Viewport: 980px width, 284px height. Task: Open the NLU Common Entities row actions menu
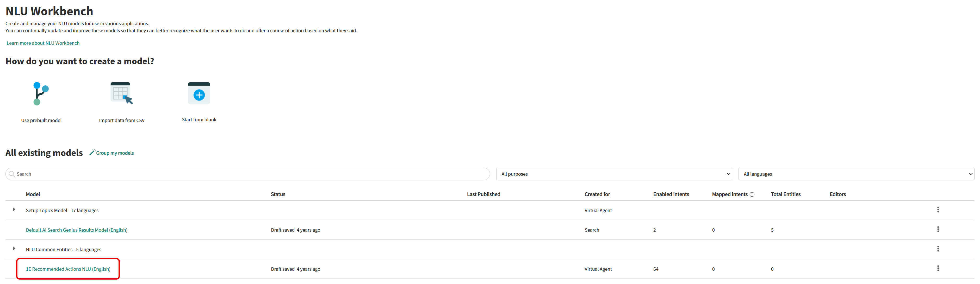938,249
